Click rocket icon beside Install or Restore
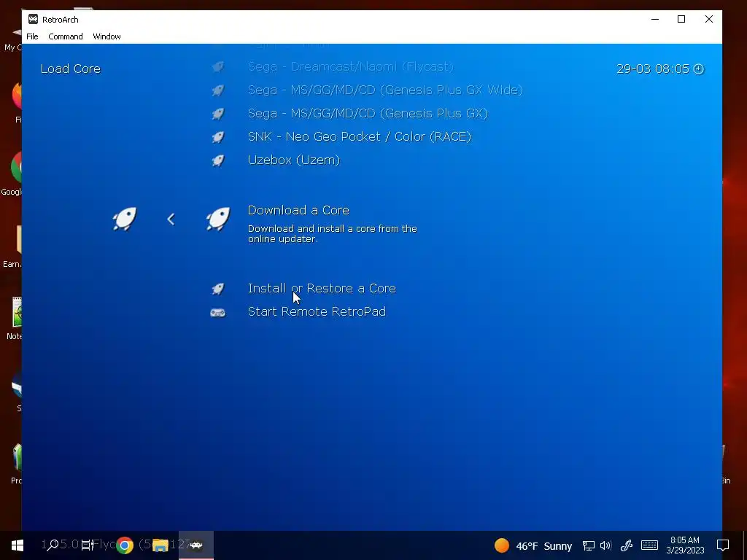This screenshot has width=747, height=560. [218, 288]
